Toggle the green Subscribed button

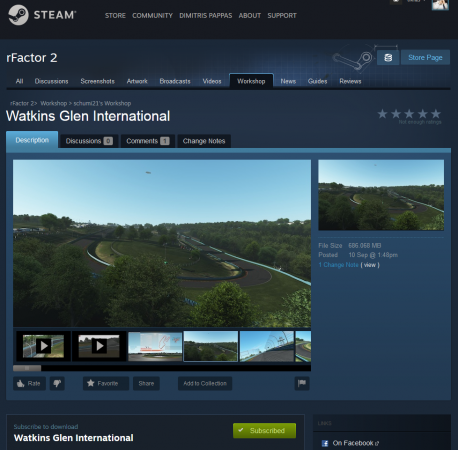point(264,430)
